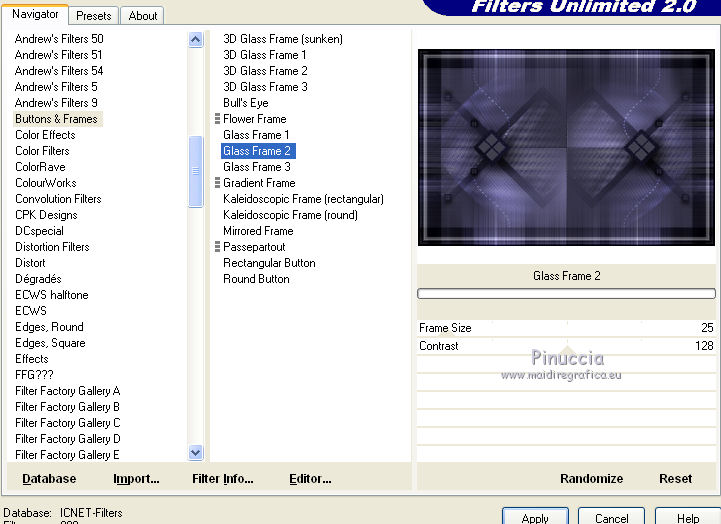Select the ColourWorks category

(x=46, y=183)
